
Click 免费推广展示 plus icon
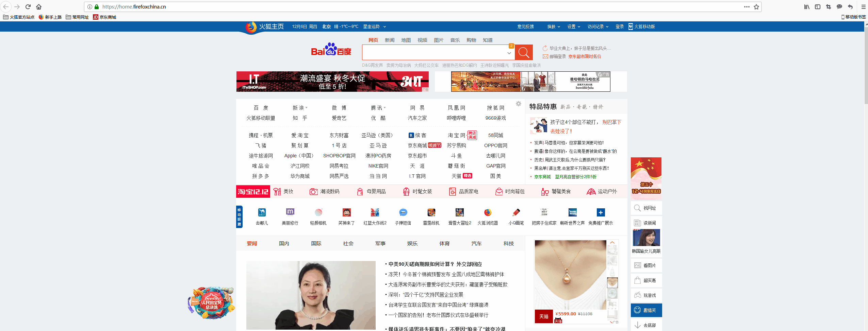[601, 212]
